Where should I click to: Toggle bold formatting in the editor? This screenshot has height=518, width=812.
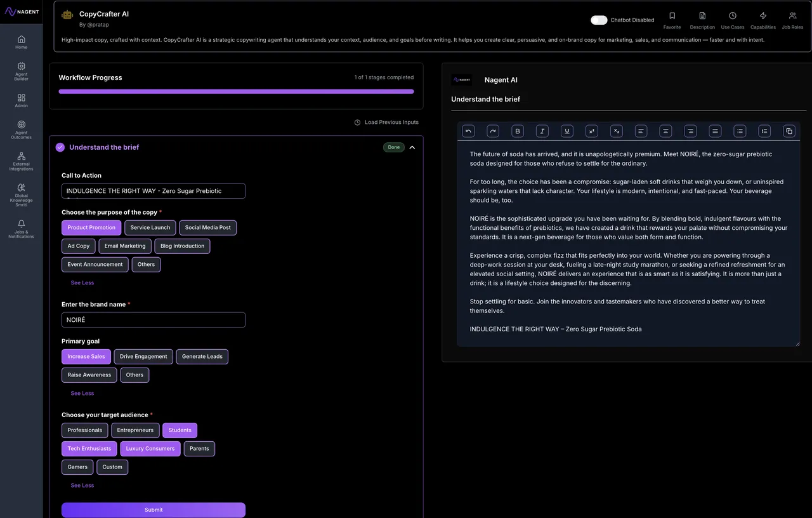[518, 131]
